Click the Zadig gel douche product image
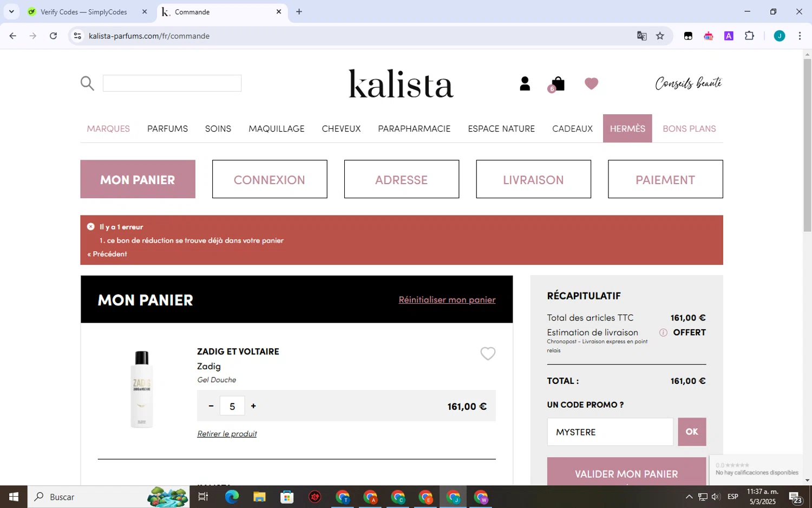Image resolution: width=812 pixels, height=508 pixels. tap(142, 389)
